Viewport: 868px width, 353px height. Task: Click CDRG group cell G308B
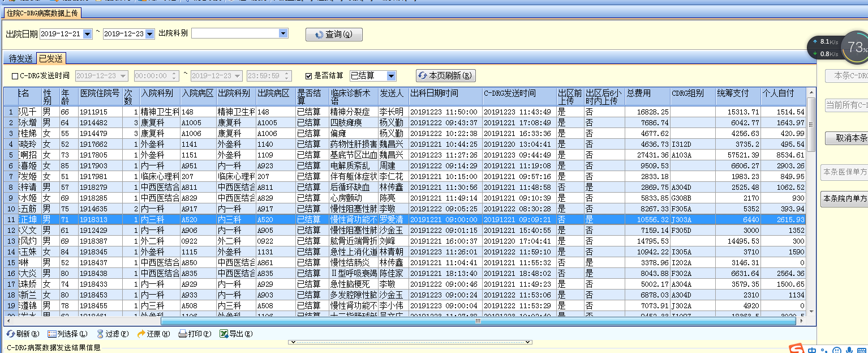(x=693, y=198)
